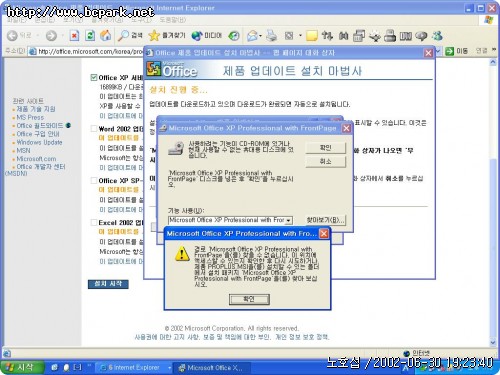Click the page icon in the address bar

[x=32, y=51]
